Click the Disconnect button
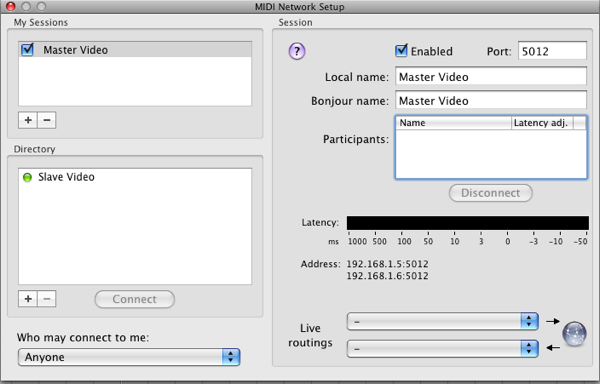This screenshot has height=384, width=600. coord(491,193)
